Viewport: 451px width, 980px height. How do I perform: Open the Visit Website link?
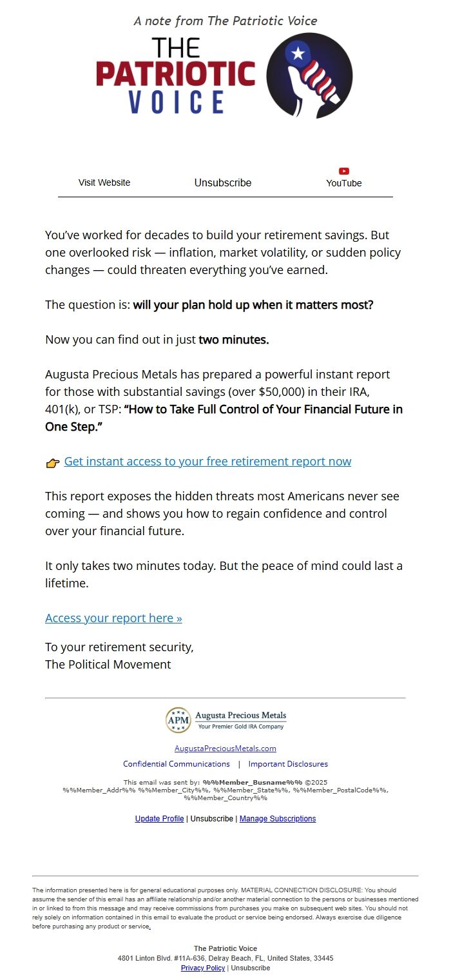coord(104,182)
